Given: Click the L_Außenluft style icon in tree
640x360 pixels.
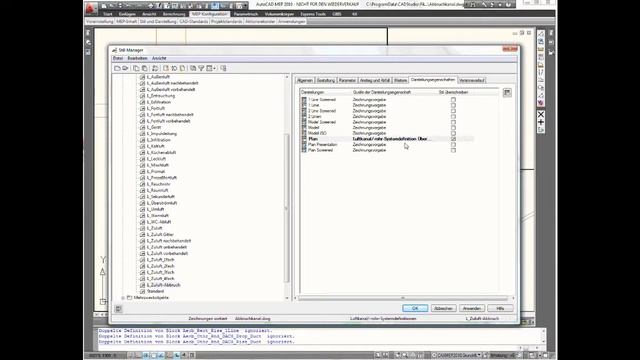Looking at the screenshot, I should [x=142, y=77].
